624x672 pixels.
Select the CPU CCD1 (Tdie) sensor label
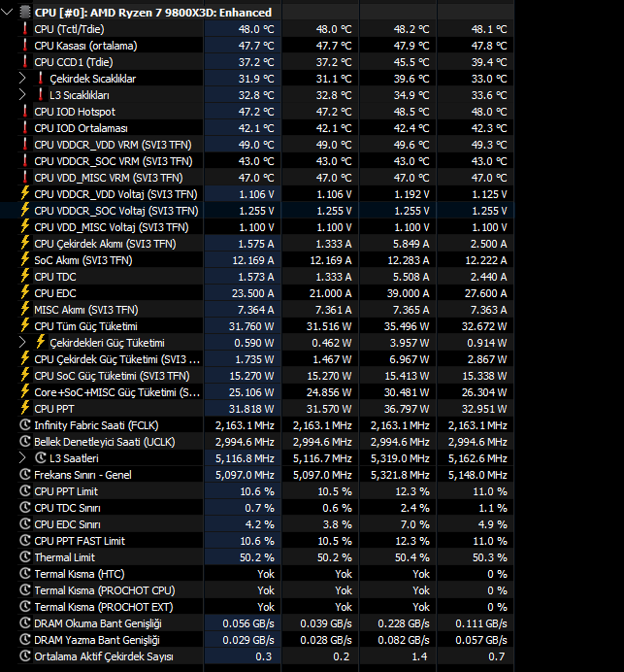[x=74, y=62]
